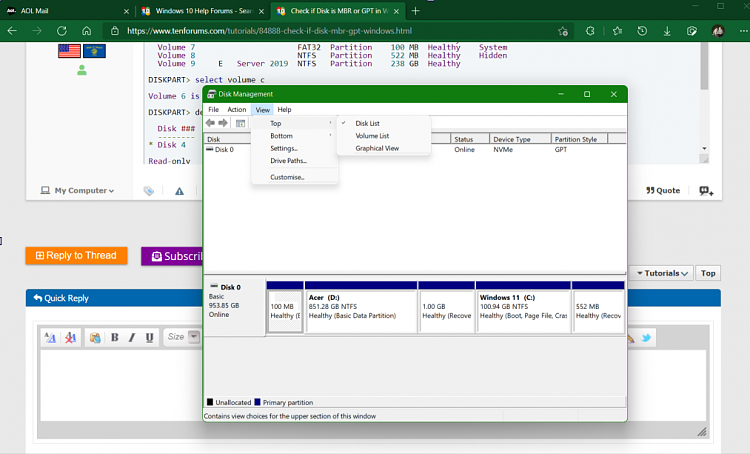Expand the My Computer dropdown
This screenshot has width=750, height=454.
(x=77, y=190)
